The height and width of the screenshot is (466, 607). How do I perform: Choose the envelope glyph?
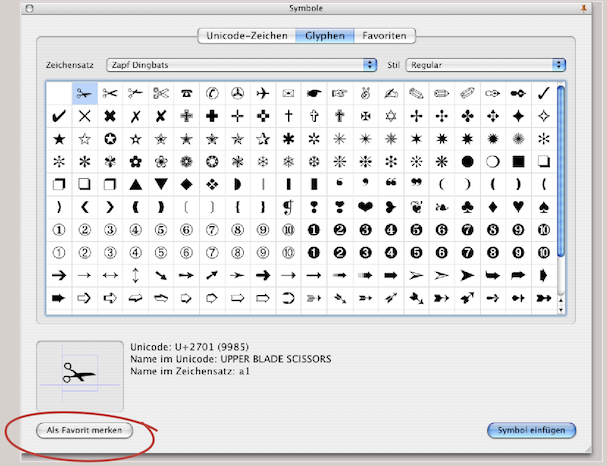(288, 93)
